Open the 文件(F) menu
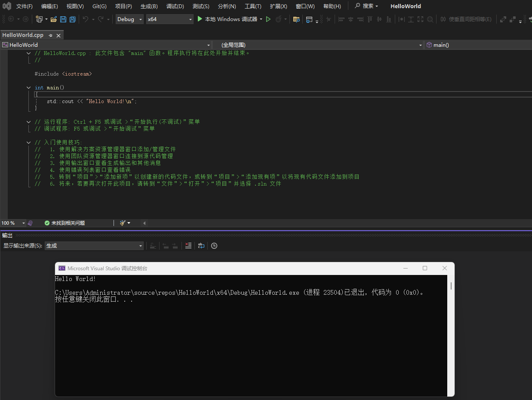 (x=25, y=6)
